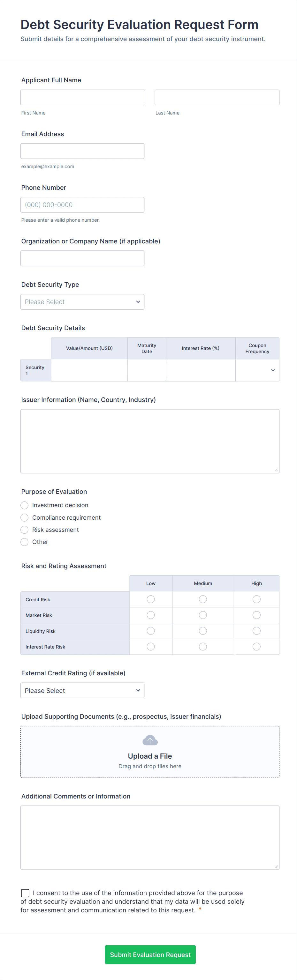
Task: Click the Issuer Information text area
Action: [150, 441]
